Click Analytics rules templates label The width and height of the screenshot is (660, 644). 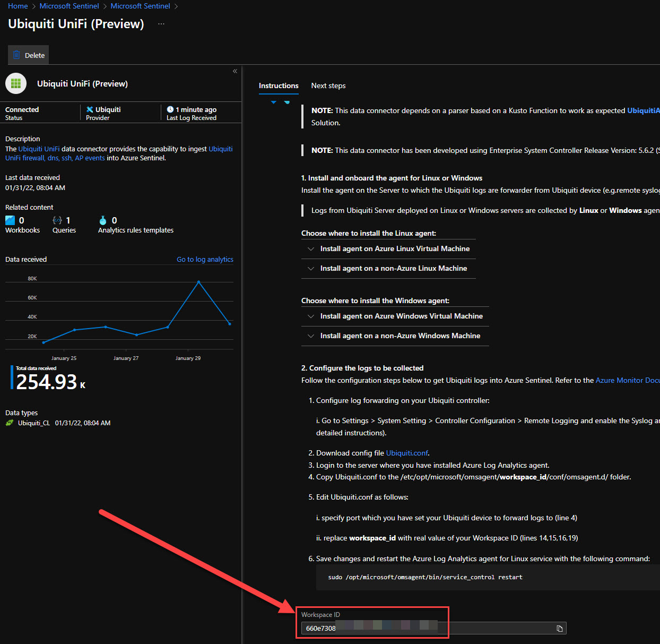click(x=136, y=230)
